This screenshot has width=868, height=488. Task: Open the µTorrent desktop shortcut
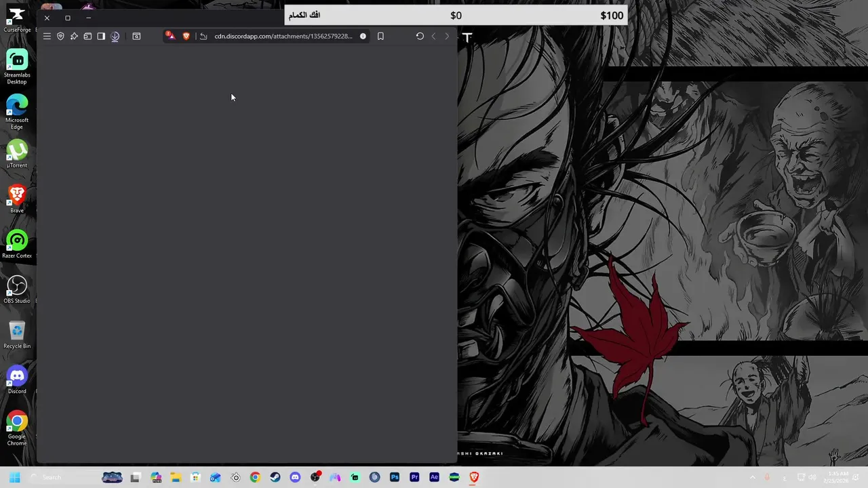[17, 154]
